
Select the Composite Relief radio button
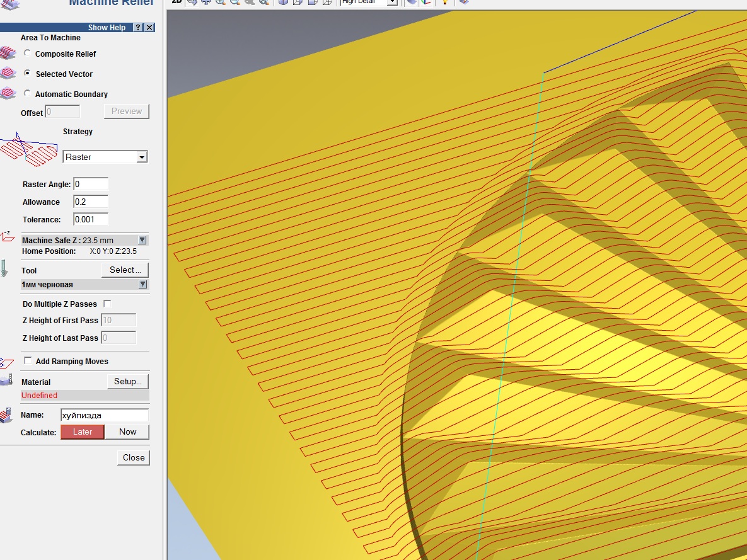[x=27, y=53]
